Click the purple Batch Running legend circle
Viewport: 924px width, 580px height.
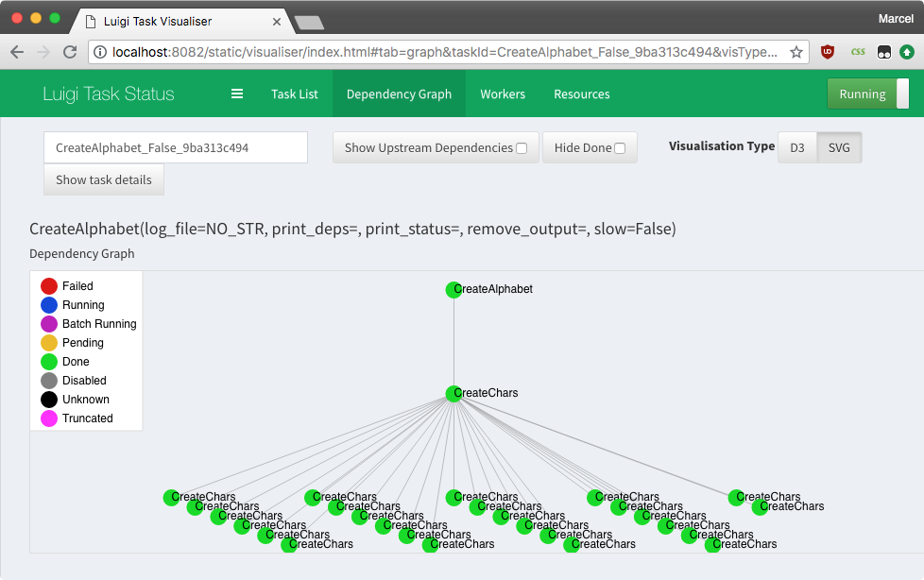(x=49, y=324)
